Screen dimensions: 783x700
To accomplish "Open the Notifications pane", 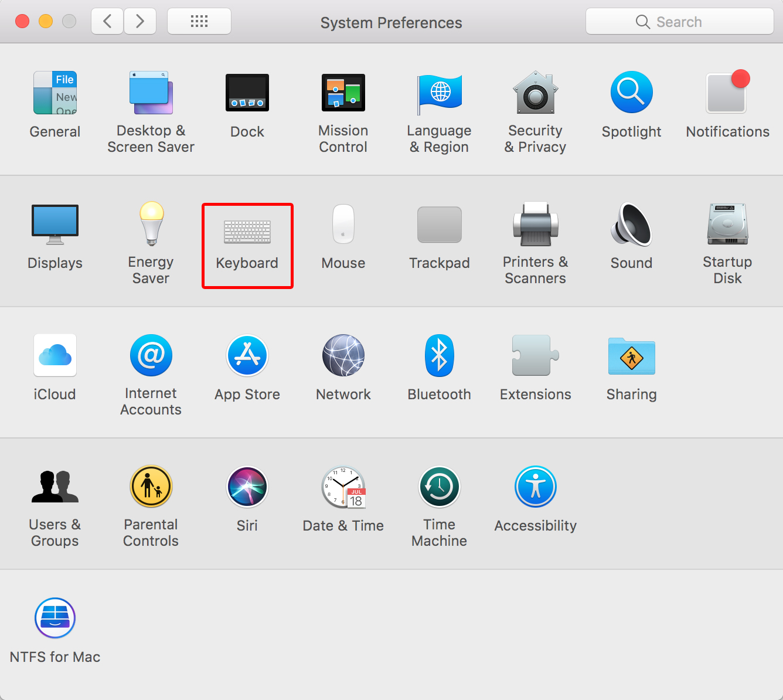I will click(727, 93).
